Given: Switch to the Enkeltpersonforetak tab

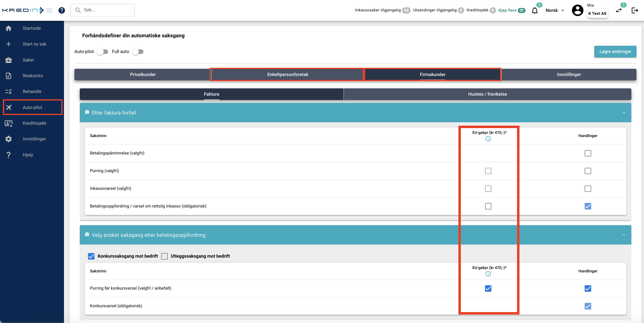Looking at the screenshot, I should pyautogui.click(x=288, y=74).
